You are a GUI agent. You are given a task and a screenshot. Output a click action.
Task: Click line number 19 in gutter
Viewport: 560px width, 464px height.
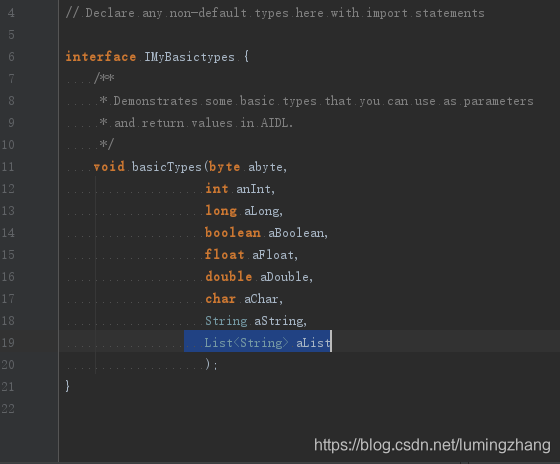tap(8, 343)
